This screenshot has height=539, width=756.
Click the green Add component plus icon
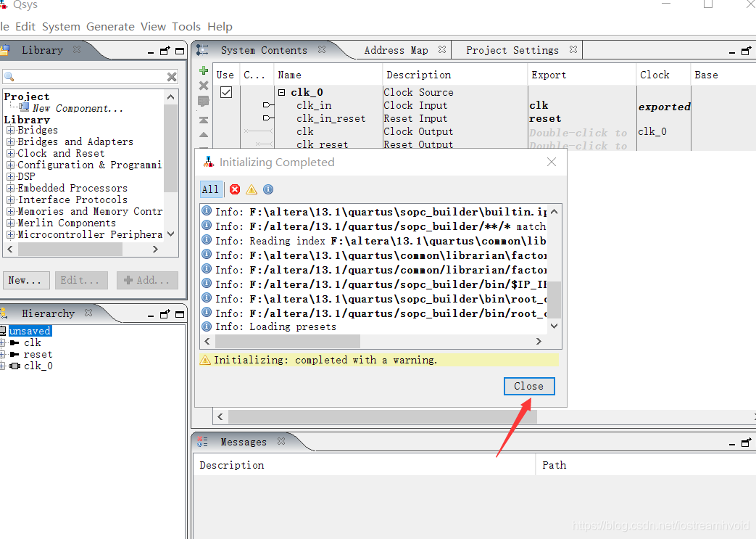pos(204,70)
